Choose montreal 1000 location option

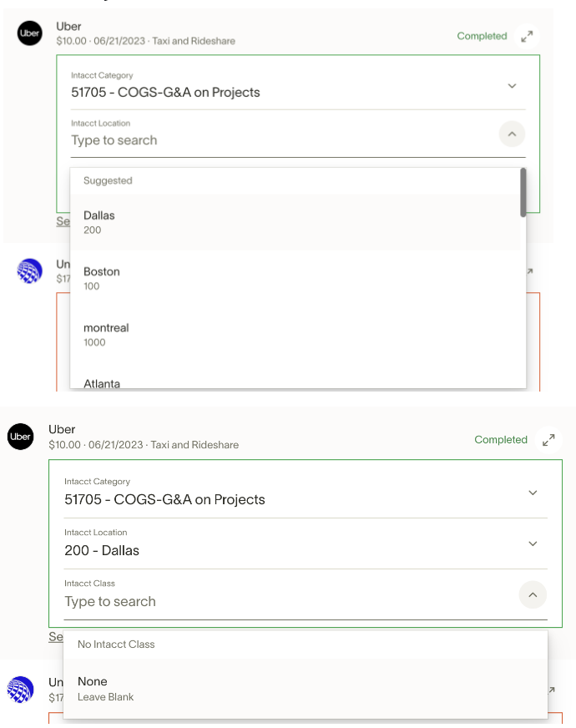tap(296, 334)
